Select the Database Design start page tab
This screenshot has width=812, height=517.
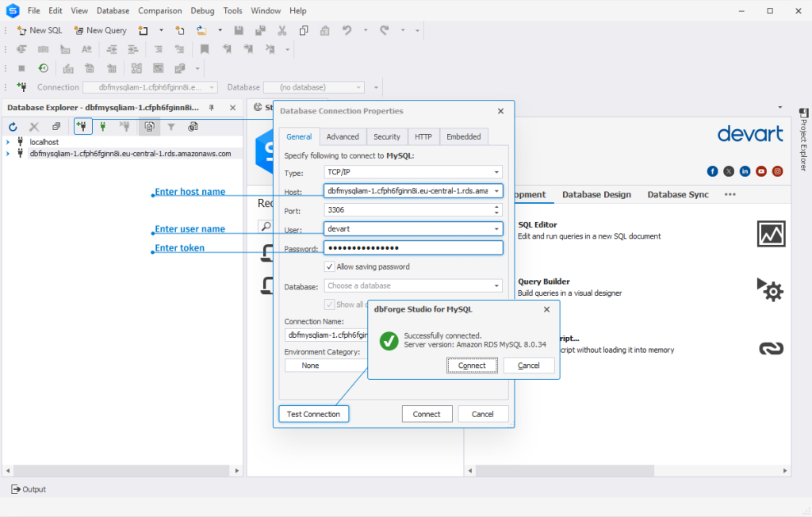[596, 195]
